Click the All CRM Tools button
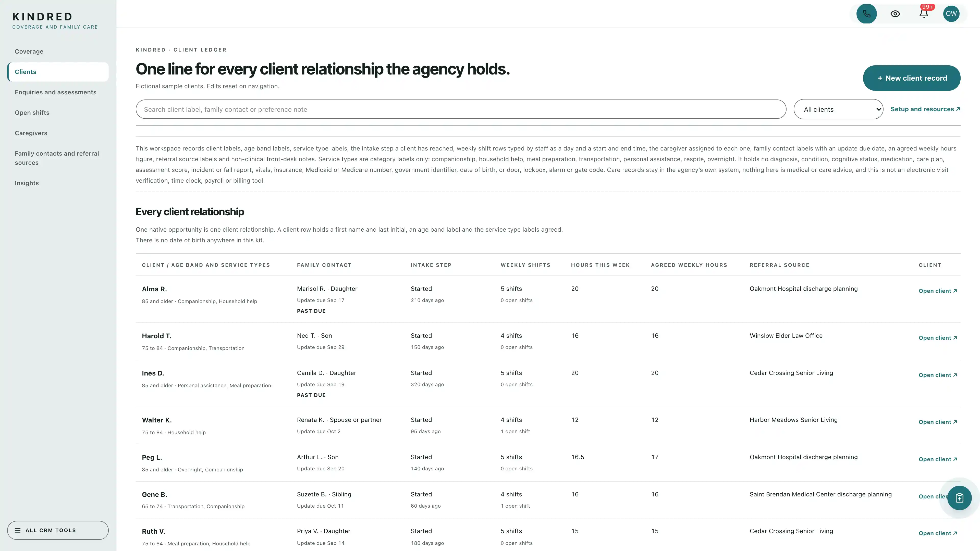This screenshot has width=980, height=551. 58,530
